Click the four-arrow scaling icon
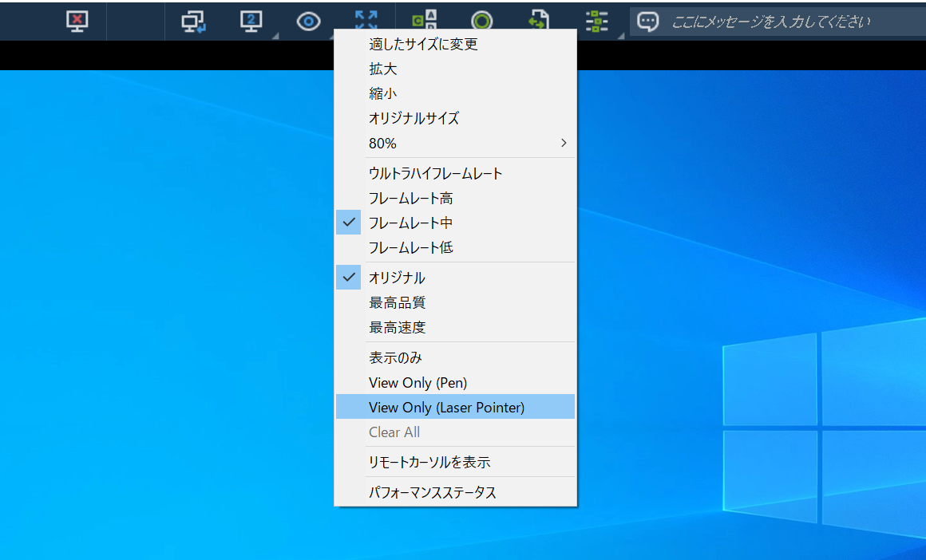The width and height of the screenshot is (926, 560). click(x=366, y=19)
